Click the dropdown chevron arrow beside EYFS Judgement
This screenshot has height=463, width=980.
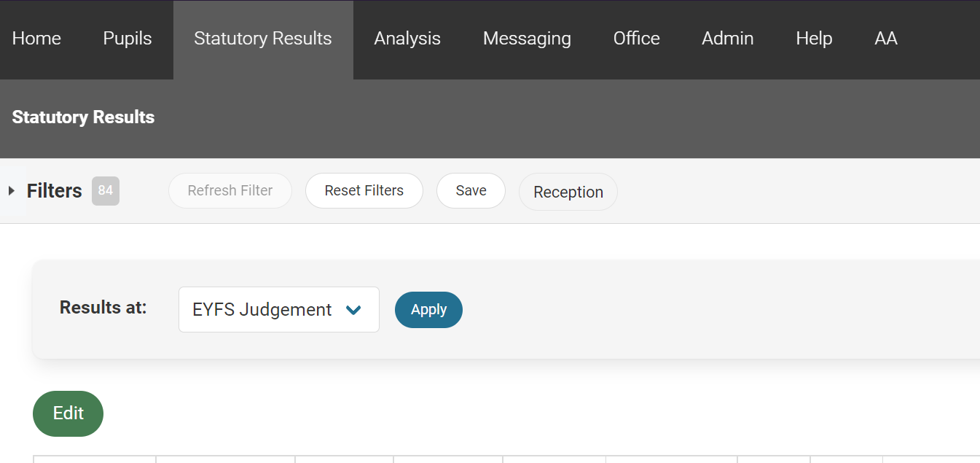(x=353, y=310)
